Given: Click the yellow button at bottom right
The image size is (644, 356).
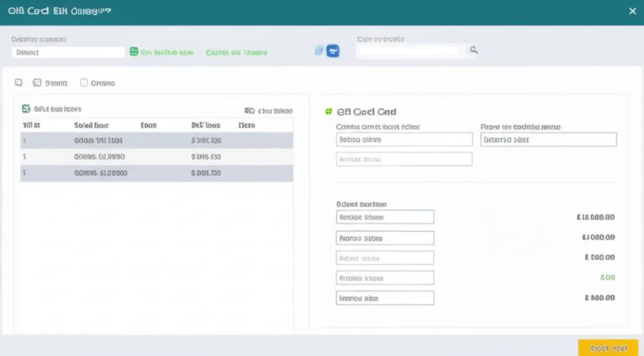Looking at the screenshot, I should tap(608, 349).
